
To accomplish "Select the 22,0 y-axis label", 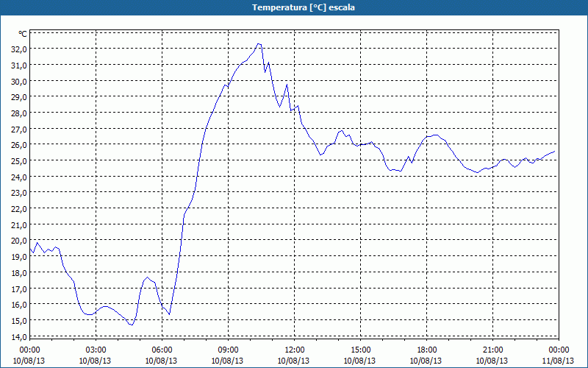I will [20, 209].
